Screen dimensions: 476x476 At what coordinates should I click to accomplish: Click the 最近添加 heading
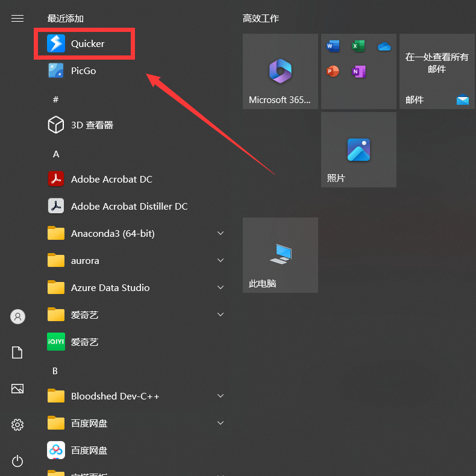point(66,19)
